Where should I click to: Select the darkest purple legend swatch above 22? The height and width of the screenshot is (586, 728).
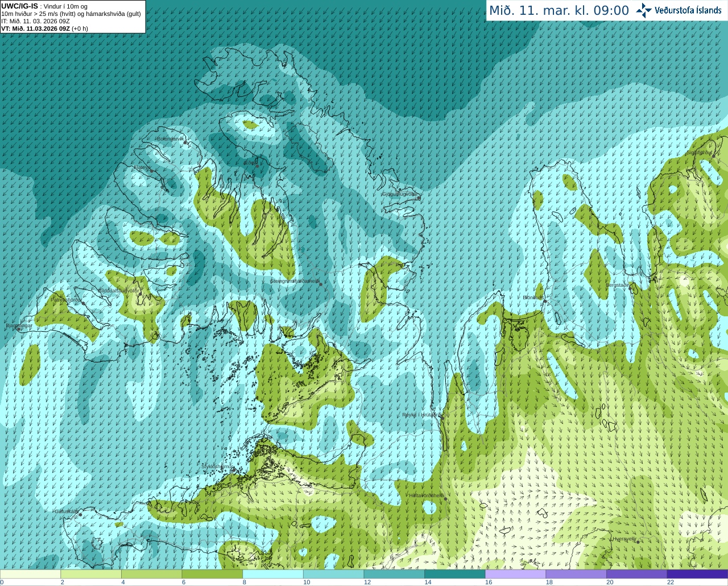tap(697, 574)
